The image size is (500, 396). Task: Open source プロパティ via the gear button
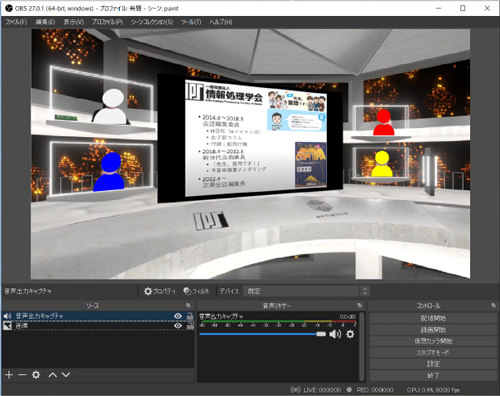[159, 291]
